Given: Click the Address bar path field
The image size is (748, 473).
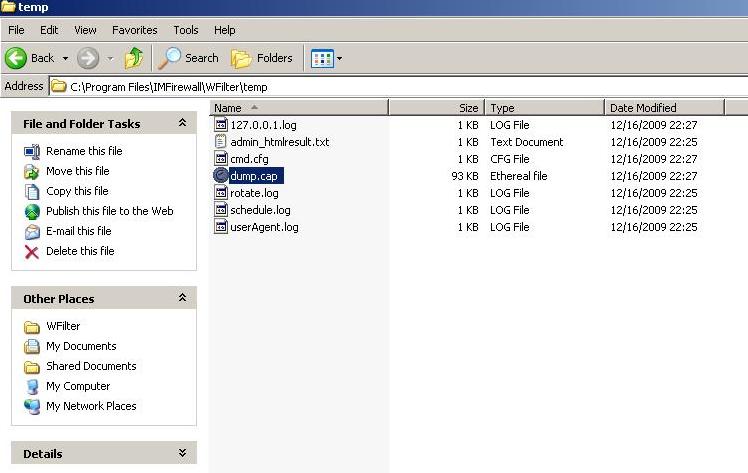Looking at the screenshot, I should 398,87.
